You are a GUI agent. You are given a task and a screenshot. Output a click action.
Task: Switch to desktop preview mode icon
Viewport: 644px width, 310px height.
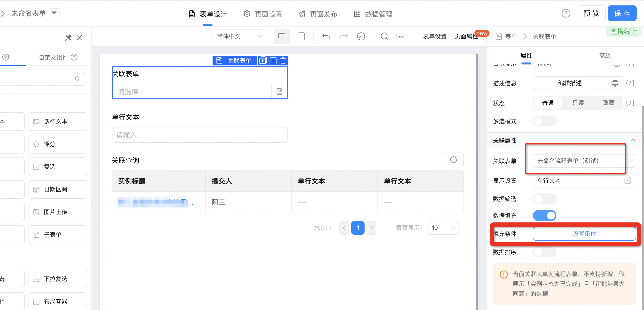[x=282, y=36]
